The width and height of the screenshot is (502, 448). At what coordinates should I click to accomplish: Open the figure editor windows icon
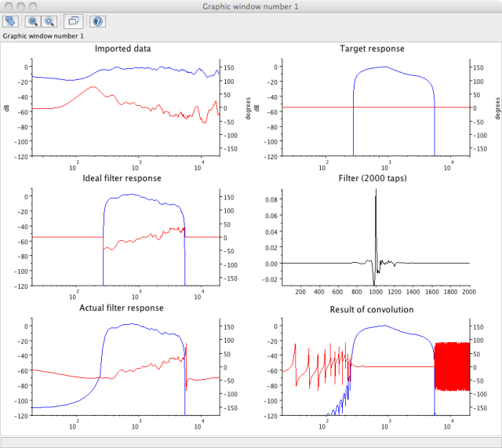pos(72,21)
